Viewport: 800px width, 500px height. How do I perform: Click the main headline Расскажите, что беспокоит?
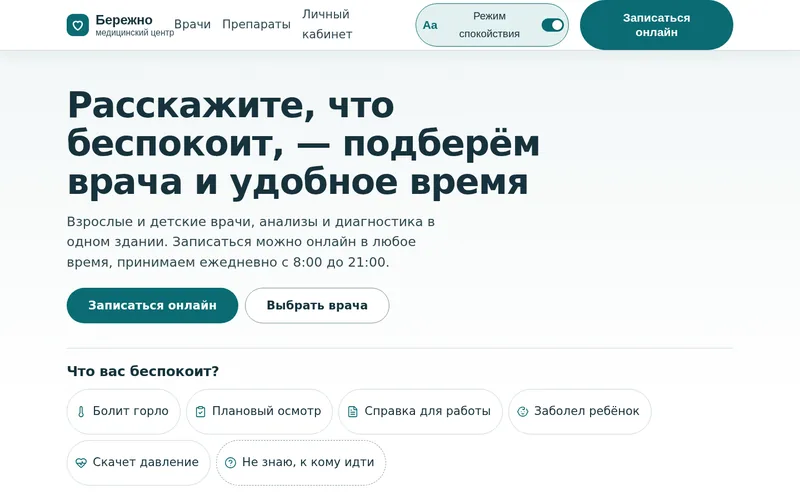[x=304, y=143]
